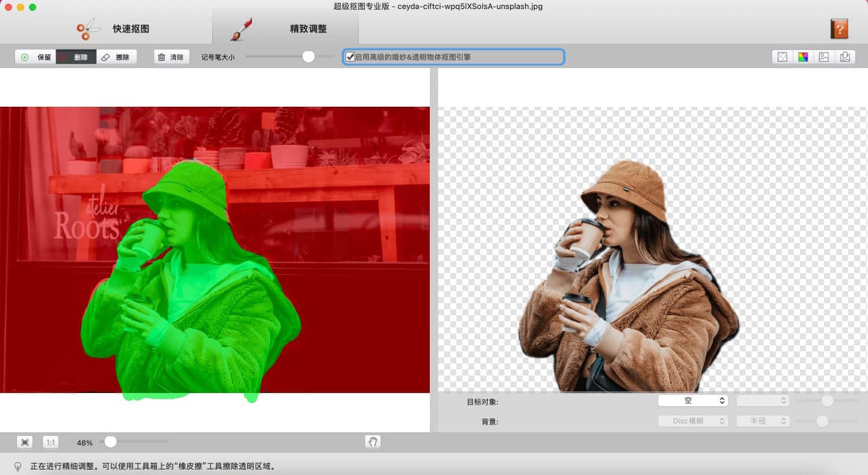This screenshot has height=475, width=868.
Task: Uncheck 启用高级的婚纱&透明物体抠图引擎 checkbox
Action: click(350, 57)
